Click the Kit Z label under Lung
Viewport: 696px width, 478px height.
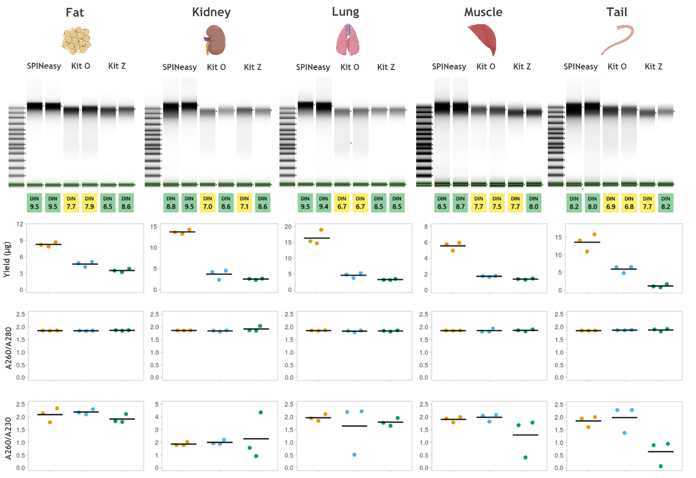click(386, 67)
